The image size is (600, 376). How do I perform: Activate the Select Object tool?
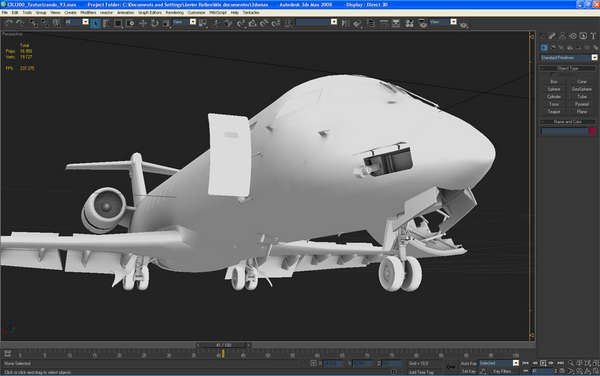(x=95, y=24)
